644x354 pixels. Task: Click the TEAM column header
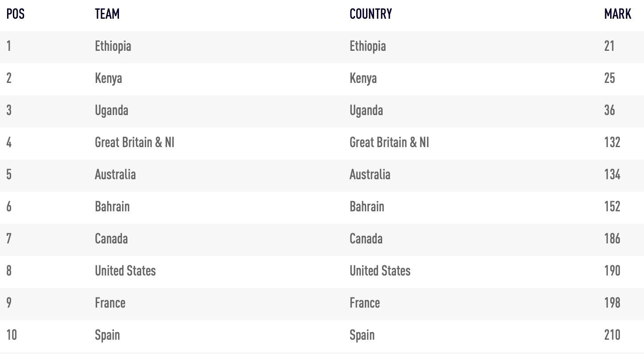click(x=107, y=14)
